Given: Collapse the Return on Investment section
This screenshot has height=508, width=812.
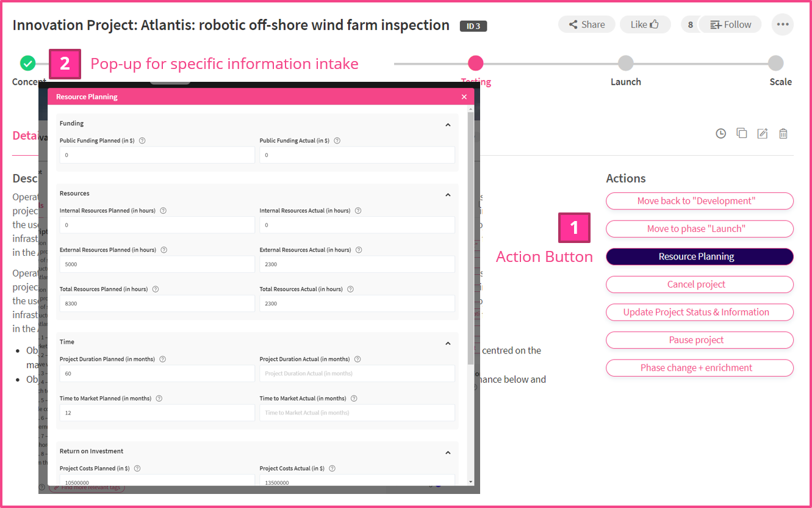Looking at the screenshot, I should click(x=448, y=452).
